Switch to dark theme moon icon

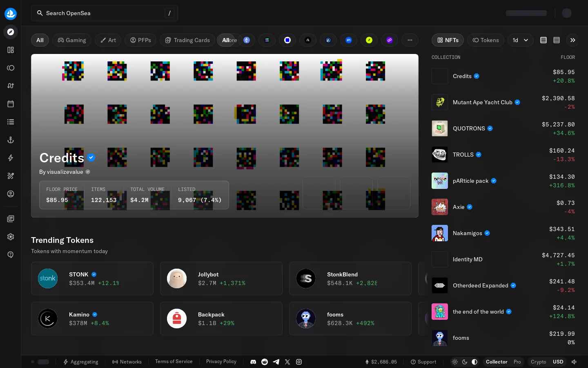[465, 362]
